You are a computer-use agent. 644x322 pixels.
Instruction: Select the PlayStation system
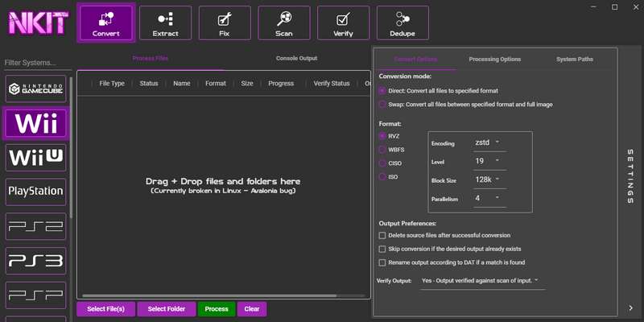(x=35, y=192)
